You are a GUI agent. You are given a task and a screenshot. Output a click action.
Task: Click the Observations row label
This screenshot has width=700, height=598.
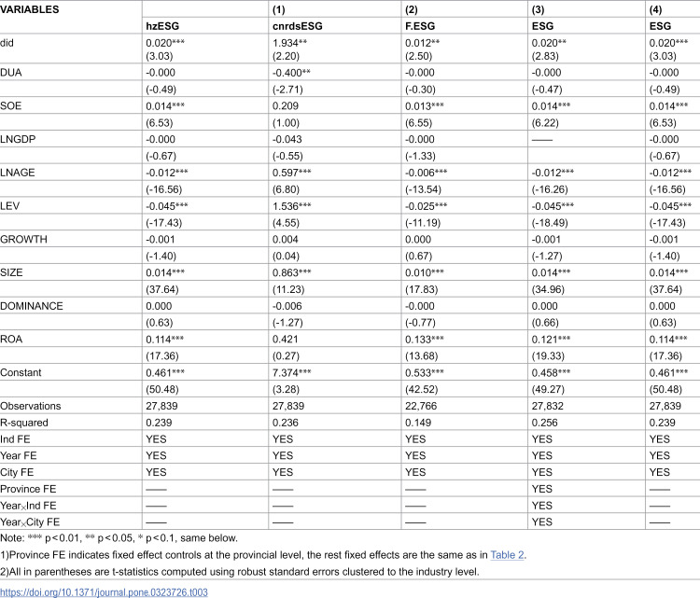pyautogui.click(x=31, y=406)
